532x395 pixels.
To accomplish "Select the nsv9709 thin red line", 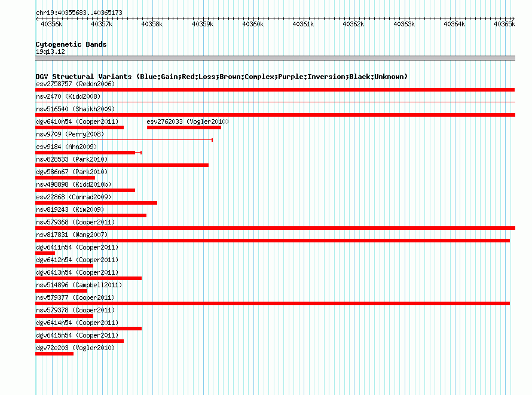I will 124,140.
